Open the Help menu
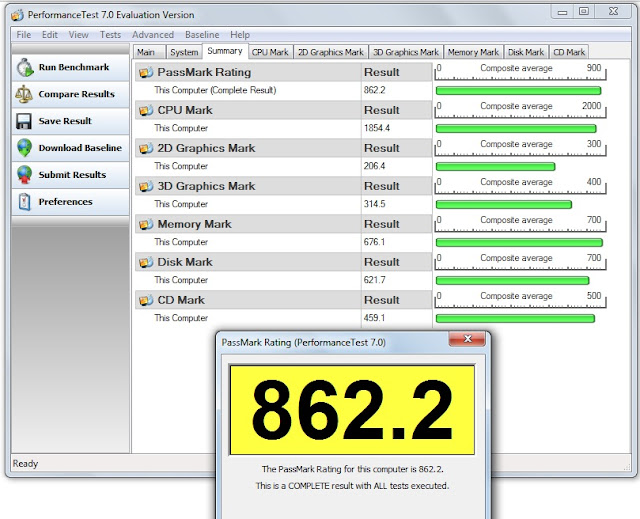 point(240,35)
